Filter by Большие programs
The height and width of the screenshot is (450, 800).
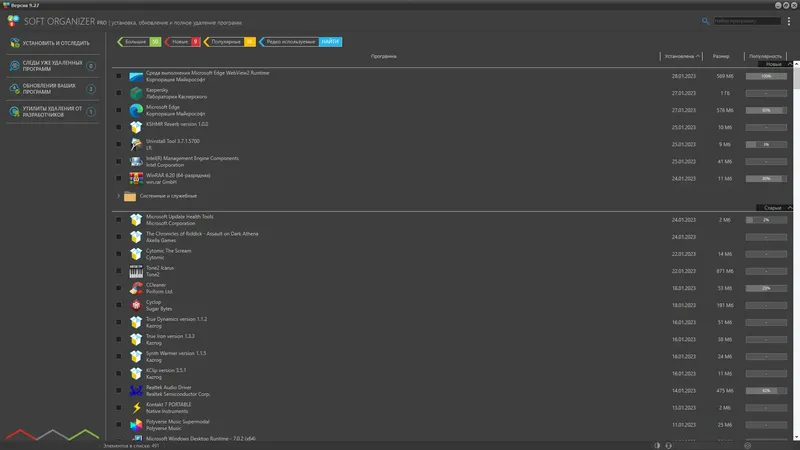click(139, 42)
